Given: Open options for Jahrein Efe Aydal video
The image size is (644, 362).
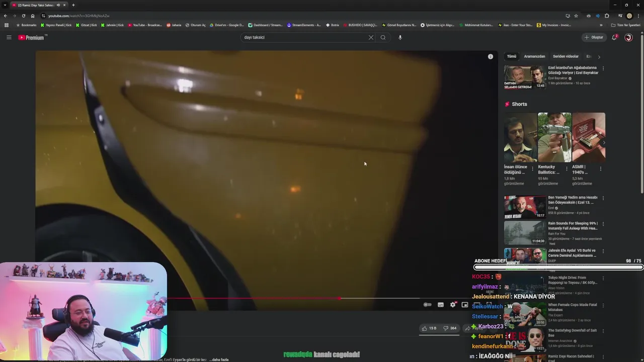Looking at the screenshot, I should (603, 250).
